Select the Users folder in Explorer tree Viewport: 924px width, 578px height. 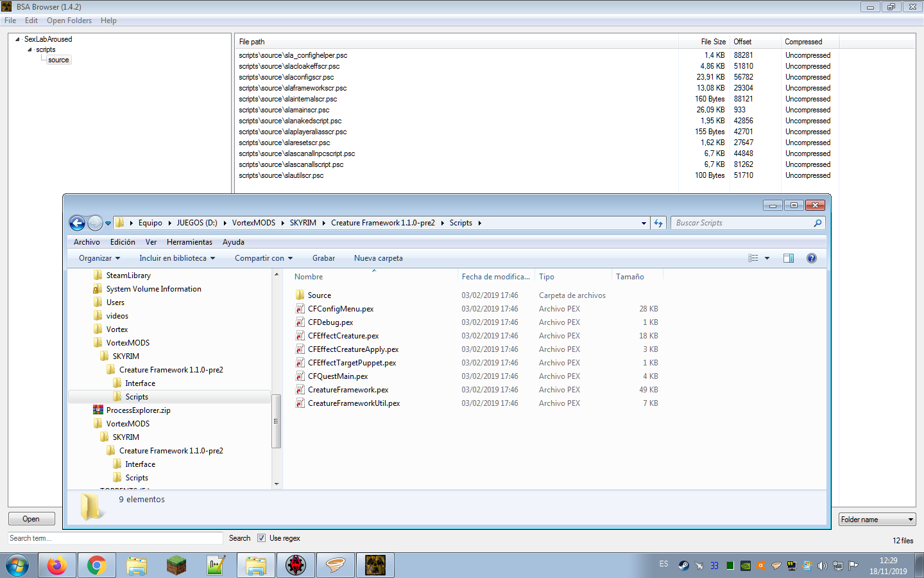point(116,302)
